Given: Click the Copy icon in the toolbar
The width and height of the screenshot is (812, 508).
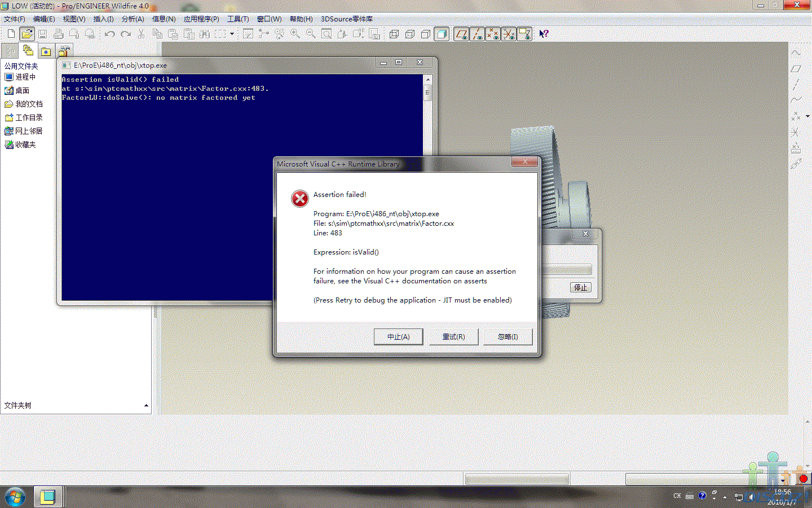Looking at the screenshot, I should click(x=157, y=34).
